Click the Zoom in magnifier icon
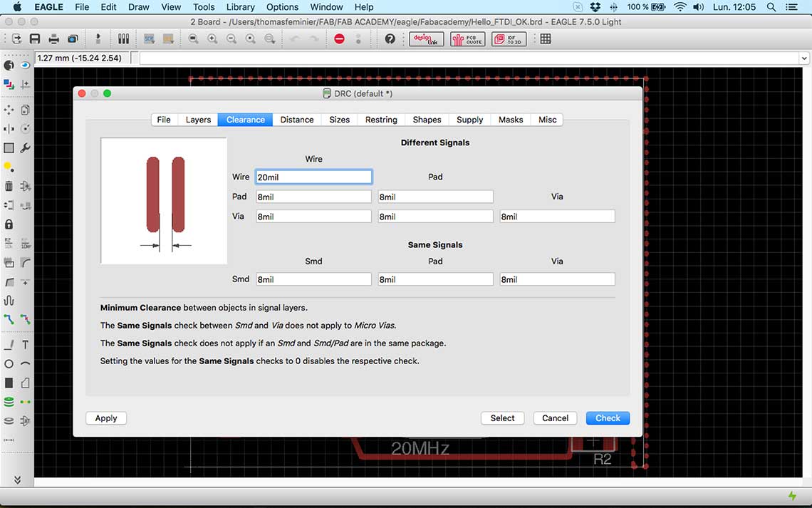This screenshot has height=508, width=812. [x=212, y=39]
